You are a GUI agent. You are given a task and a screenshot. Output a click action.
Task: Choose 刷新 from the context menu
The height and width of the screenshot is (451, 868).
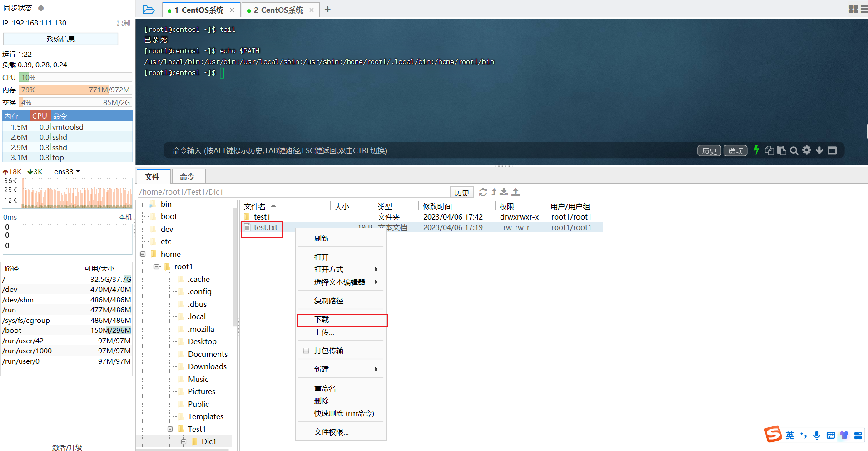[341, 239]
